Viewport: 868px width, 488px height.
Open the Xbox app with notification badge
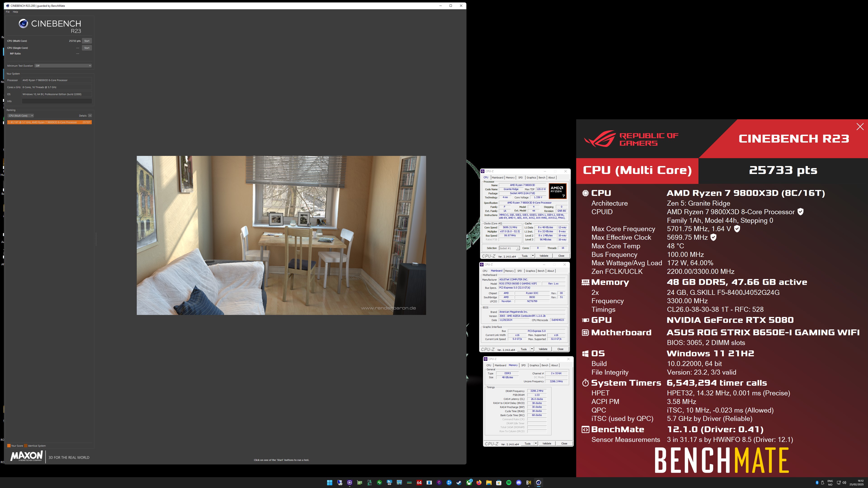(469, 482)
